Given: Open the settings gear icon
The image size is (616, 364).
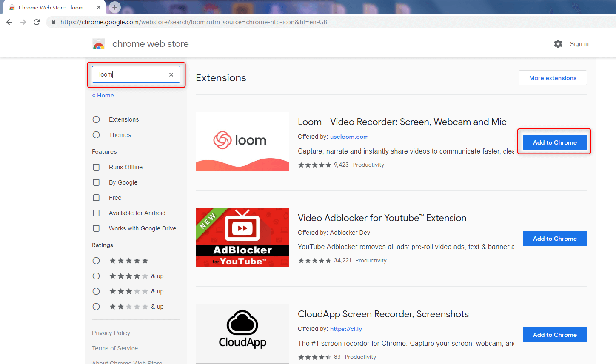Looking at the screenshot, I should [558, 44].
